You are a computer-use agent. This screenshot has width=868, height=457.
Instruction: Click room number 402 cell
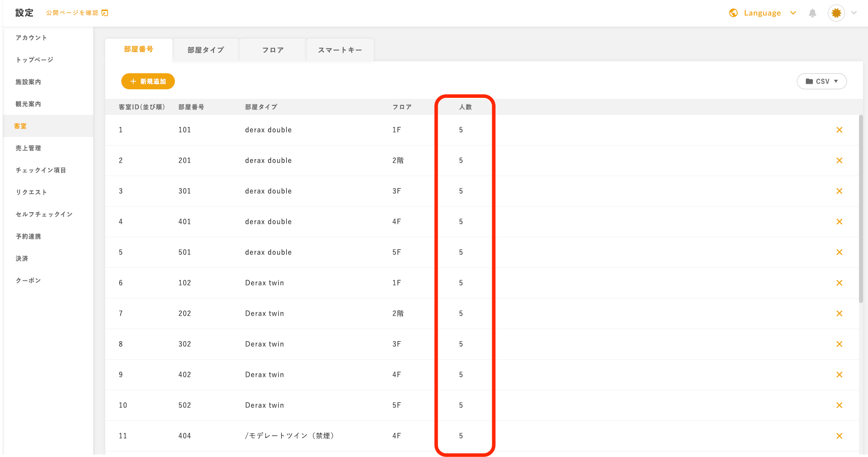pyautogui.click(x=184, y=375)
